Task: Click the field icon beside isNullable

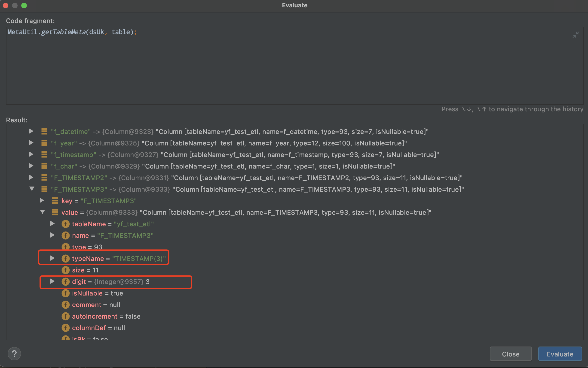Action: [x=65, y=293]
